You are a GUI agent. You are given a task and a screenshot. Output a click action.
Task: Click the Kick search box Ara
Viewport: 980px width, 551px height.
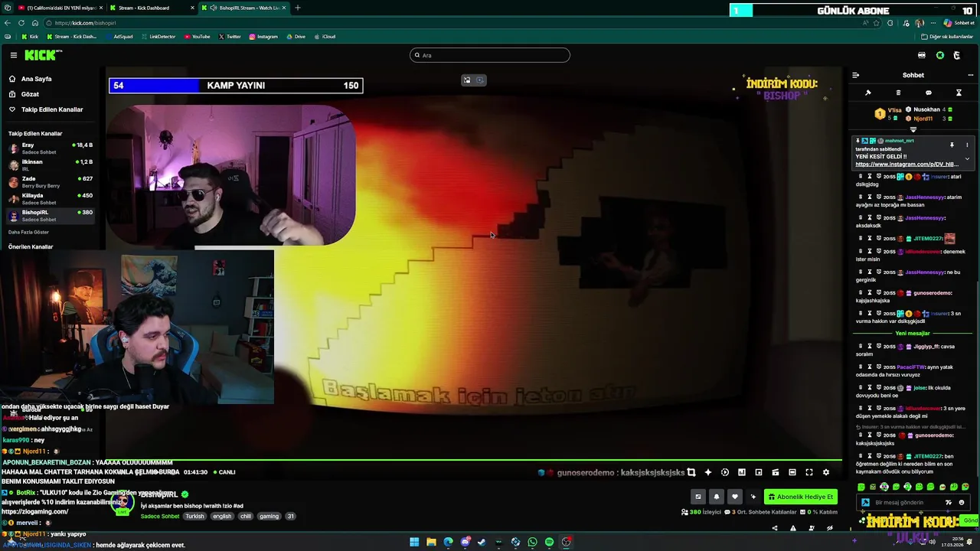[x=490, y=55]
